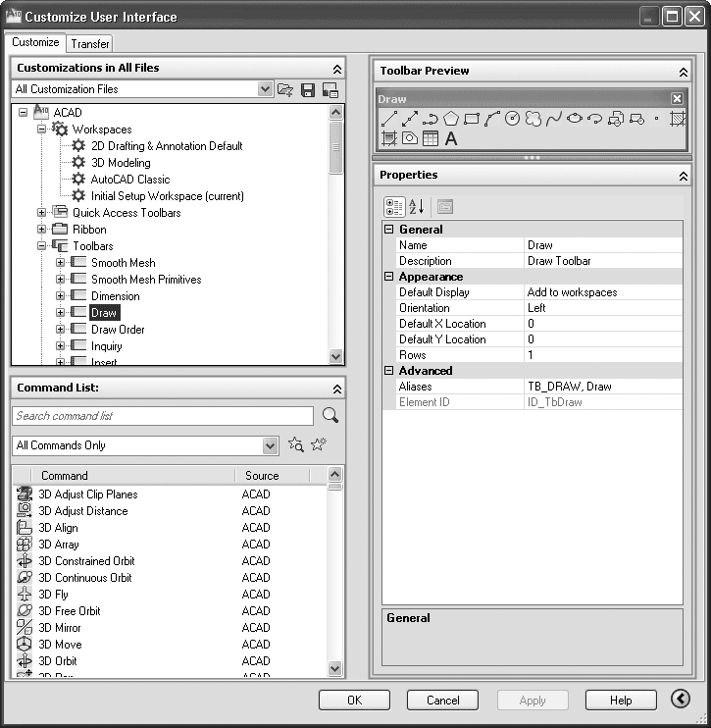The image size is (711, 728).
Task: Click the Create new command star icon
Action: coord(318,445)
